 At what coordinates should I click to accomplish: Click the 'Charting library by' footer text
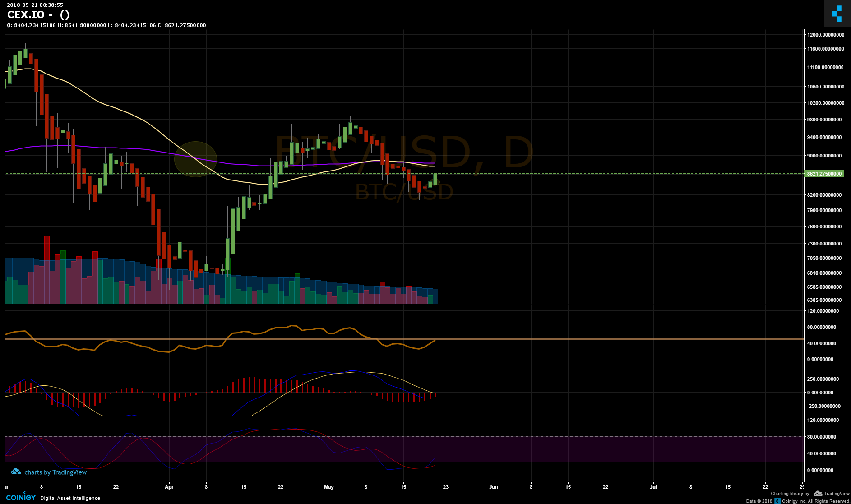tap(790, 494)
